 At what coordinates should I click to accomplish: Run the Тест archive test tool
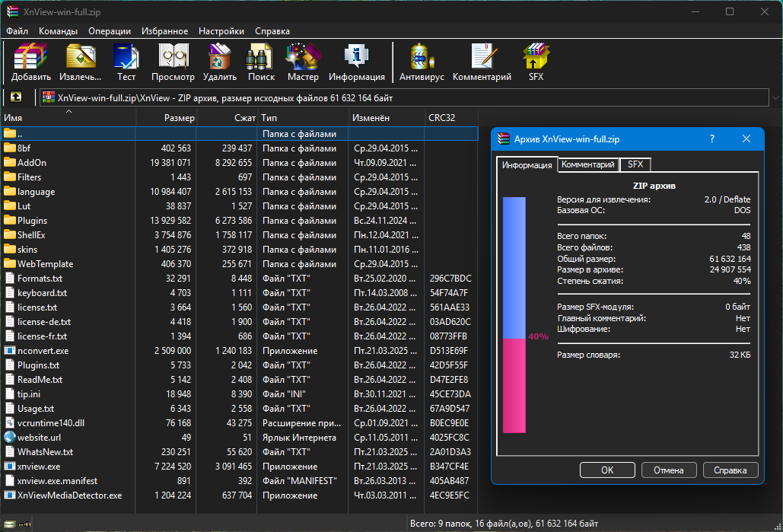pos(126,62)
